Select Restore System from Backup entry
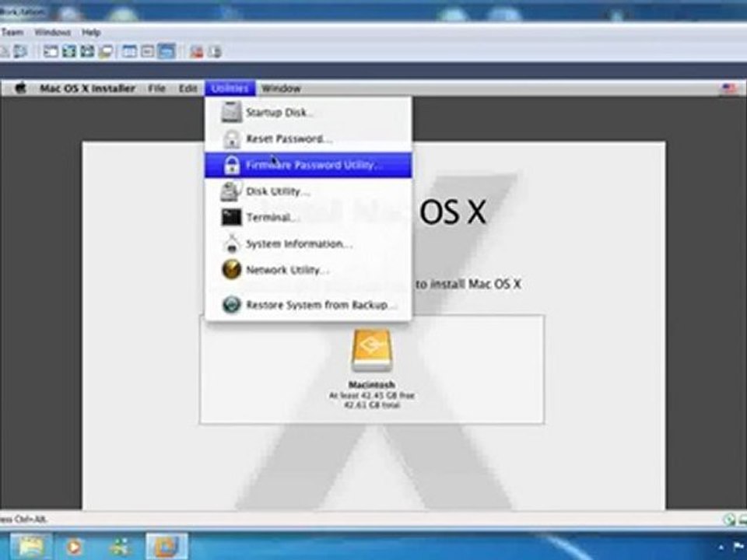This screenshot has height=560, width=747. [308, 305]
